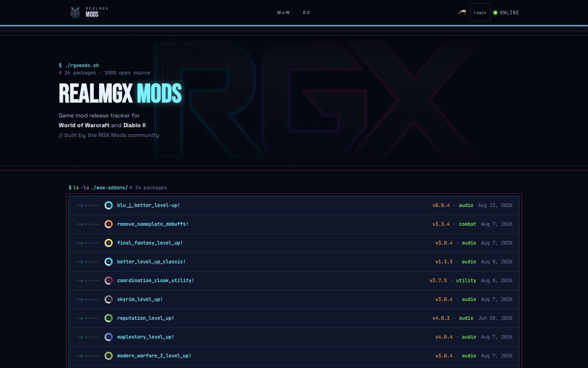The image size is (588, 368).
Task: Click the Aug 13, 2026 date
Action: click(495, 205)
